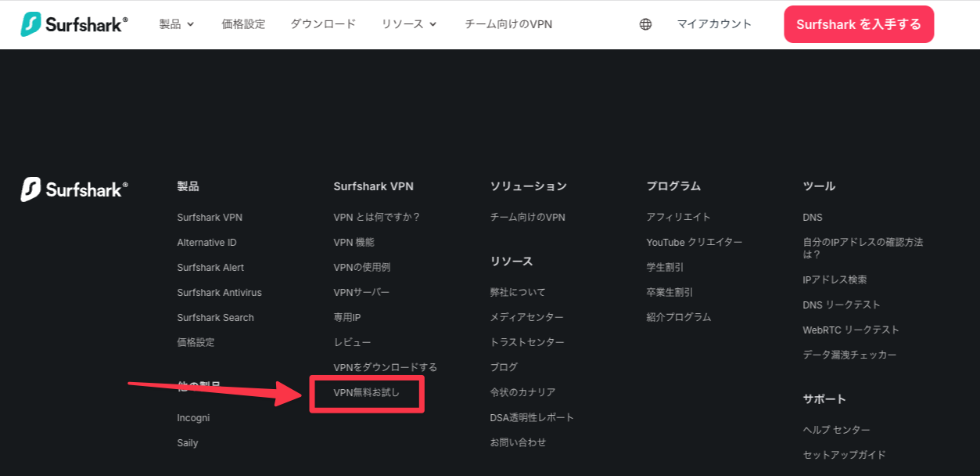Screen dimensions: 980x476
Task: Open the footer 価格設定 link
Action: pos(196,342)
